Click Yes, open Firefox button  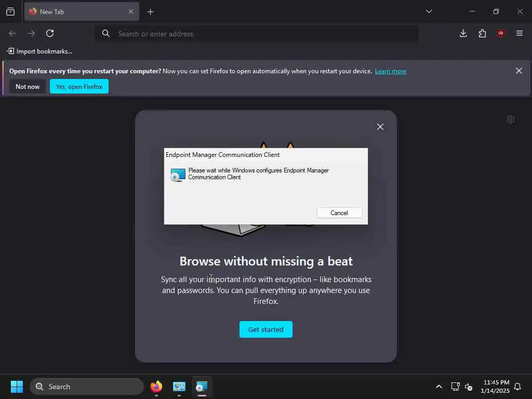pyautogui.click(x=79, y=87)
